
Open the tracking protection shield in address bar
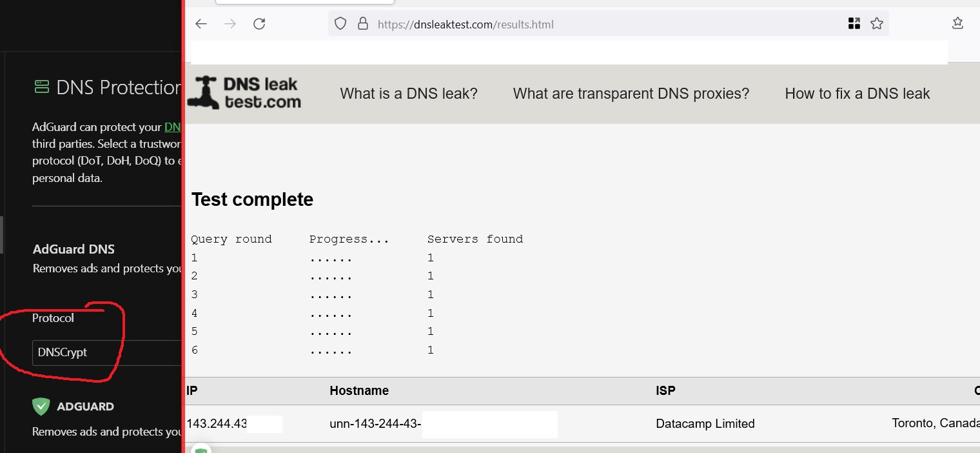(x=340, y=24)
